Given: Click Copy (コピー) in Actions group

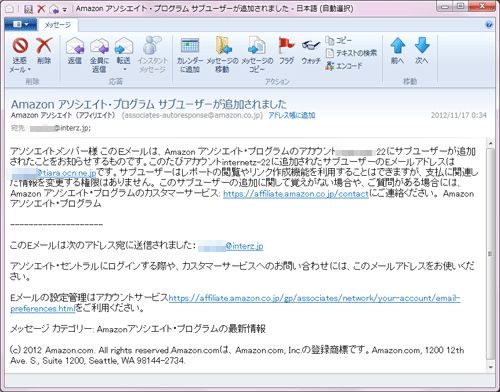Looking at the screenshot, I should point(339,40).
